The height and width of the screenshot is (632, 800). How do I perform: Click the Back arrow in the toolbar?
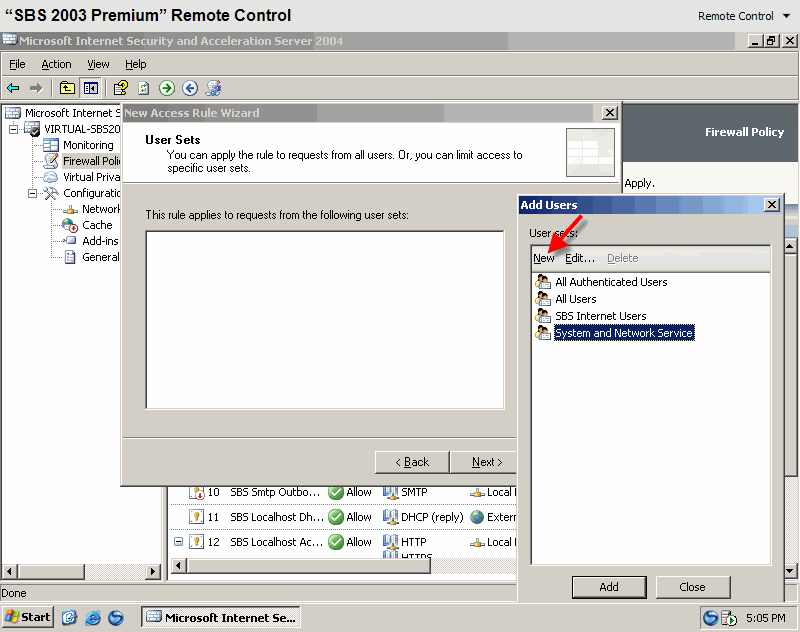[x=13, y=88]
